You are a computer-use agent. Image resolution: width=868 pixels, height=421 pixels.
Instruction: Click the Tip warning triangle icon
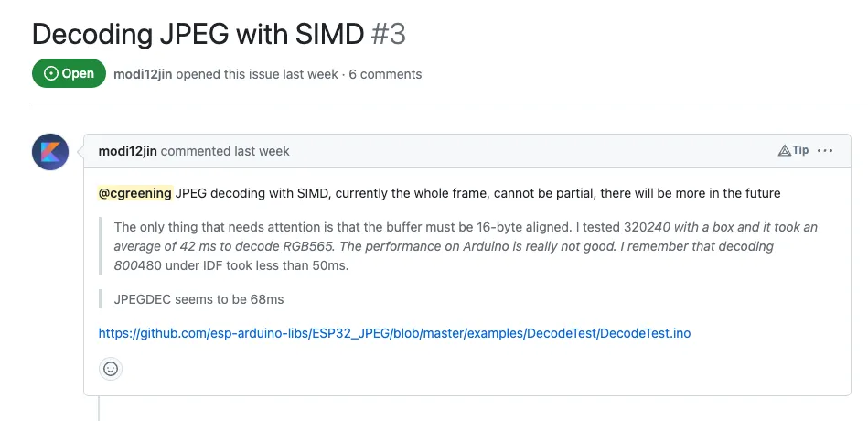[784, 151]
